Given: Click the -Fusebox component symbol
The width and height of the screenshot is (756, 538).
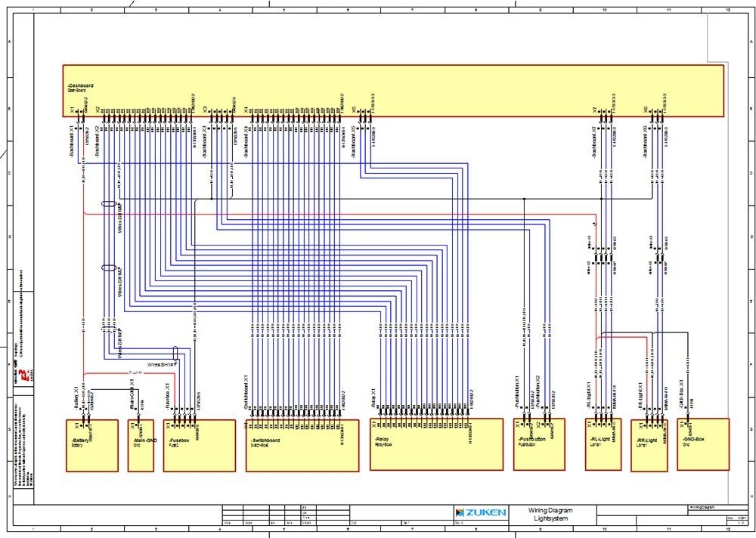Looking at the screenshot, I should pyautogui.click(x=199, y=446).
